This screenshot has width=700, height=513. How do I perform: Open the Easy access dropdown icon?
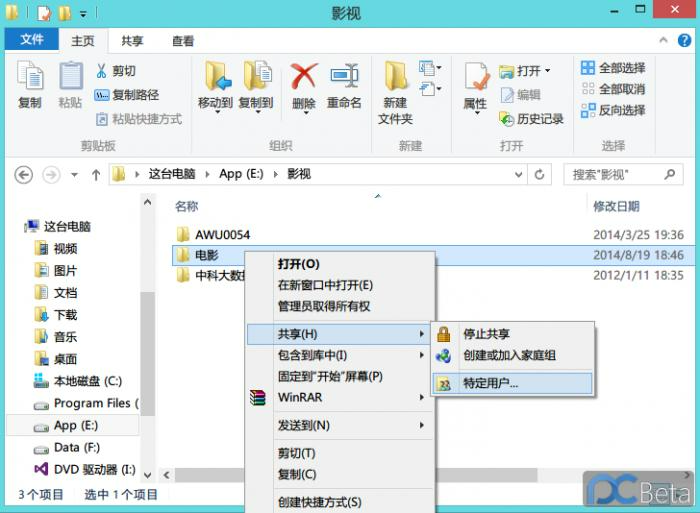pyautogui.click(x=430, y=89)
